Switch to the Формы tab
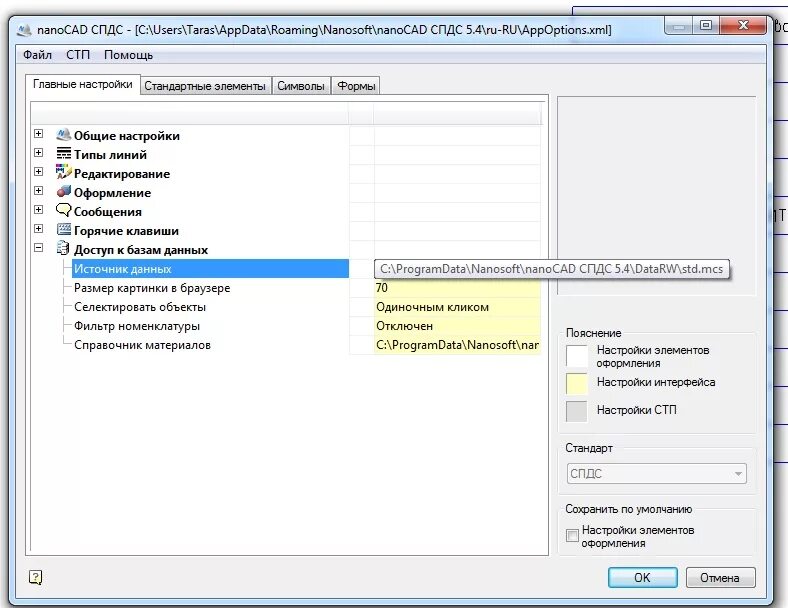The height and width of the screenshot is (608, 788). click(x=356, y=86)
